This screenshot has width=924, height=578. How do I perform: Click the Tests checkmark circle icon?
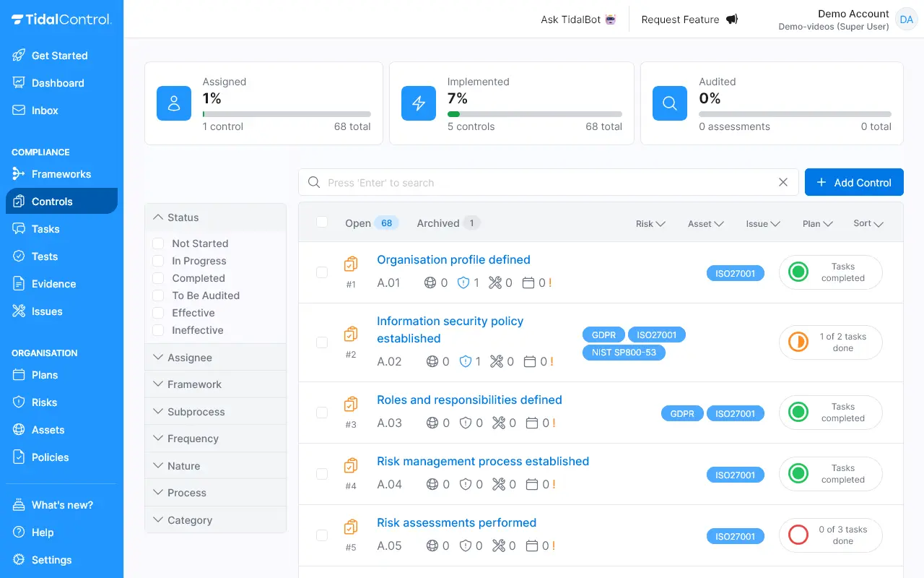[19, 256]
